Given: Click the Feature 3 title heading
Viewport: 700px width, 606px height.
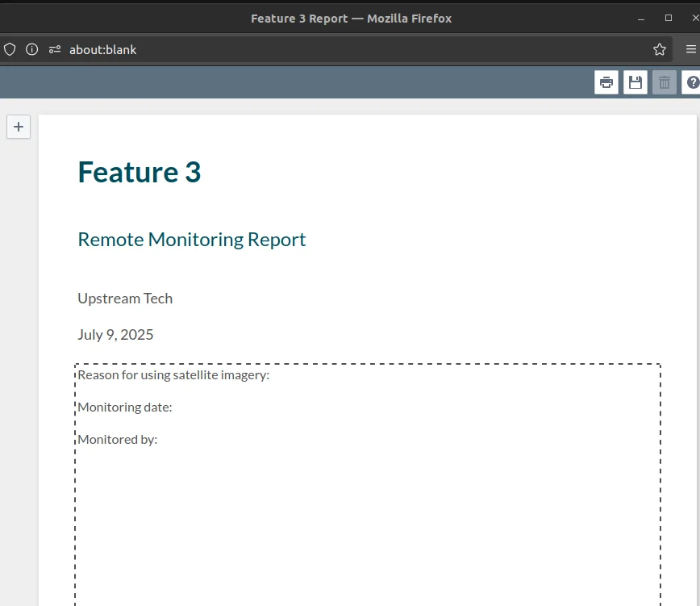Looking at the screenshot, I should 140,173.
